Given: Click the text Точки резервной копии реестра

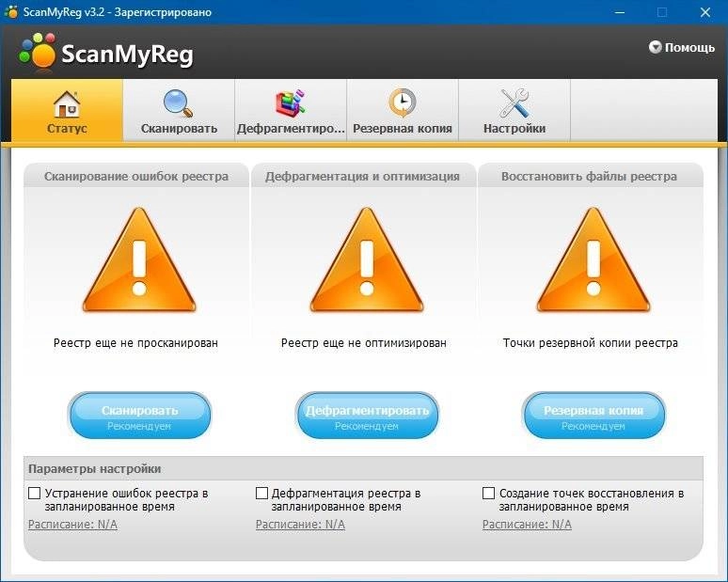Looking at the screenshot, I should 590,343.
